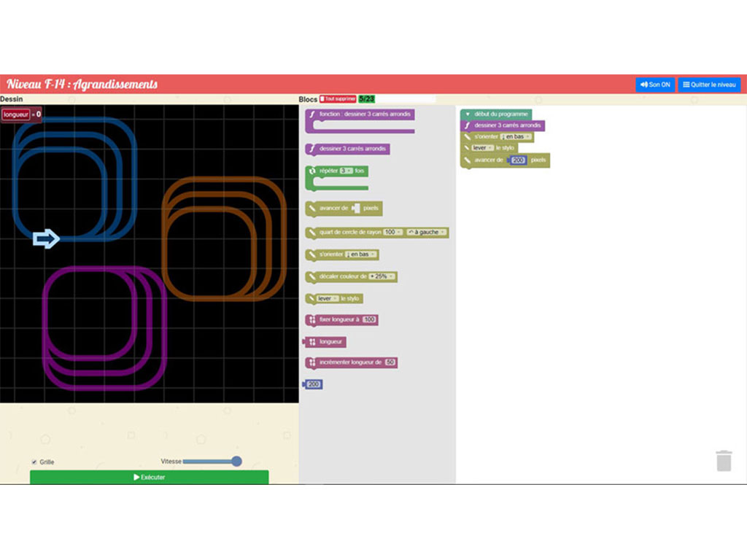The width and height of the screenshot is (747, 560).
Task: Click the variable icon on 'fixer longueur à' block
Action: tap(312, 320)
